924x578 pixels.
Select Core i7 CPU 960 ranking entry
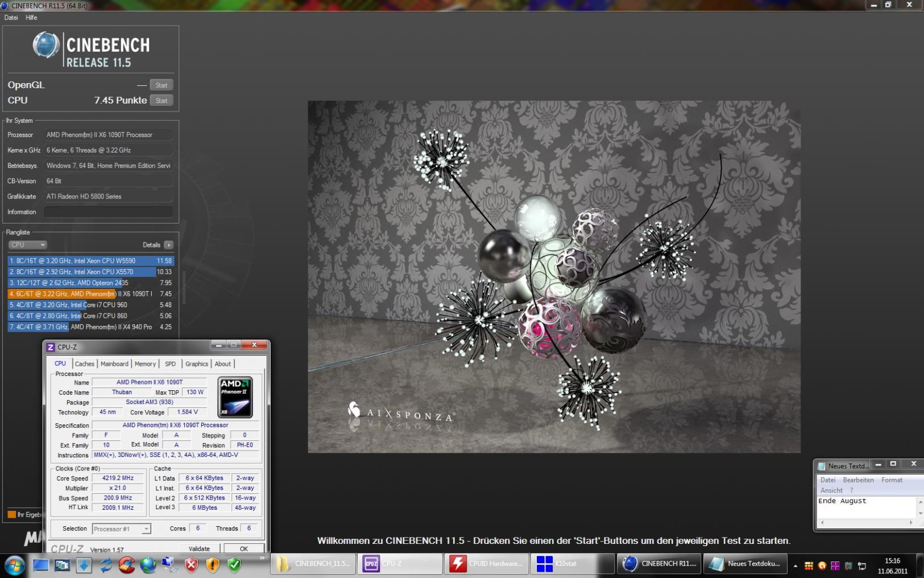(91, 305)
